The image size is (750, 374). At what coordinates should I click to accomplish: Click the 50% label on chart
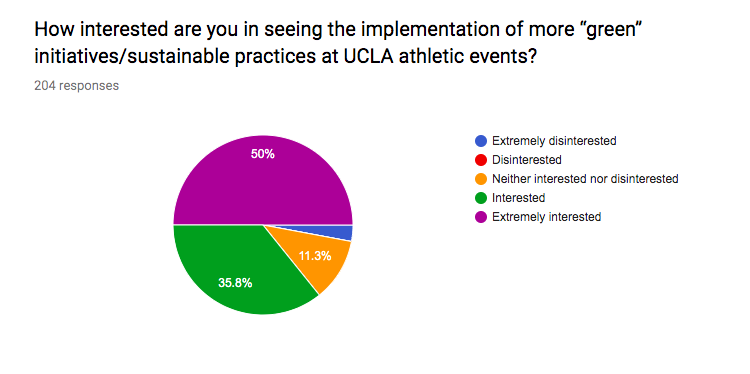click(263, 154)
